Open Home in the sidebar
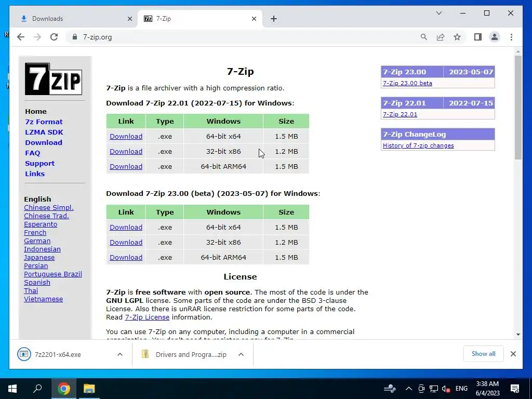532x399 pixels. click(x=36, y=111)
